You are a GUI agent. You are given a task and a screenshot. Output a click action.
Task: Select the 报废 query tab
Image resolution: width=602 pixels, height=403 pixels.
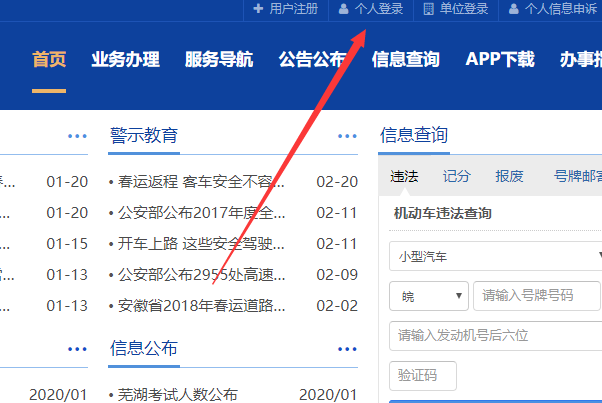point(509,177)
